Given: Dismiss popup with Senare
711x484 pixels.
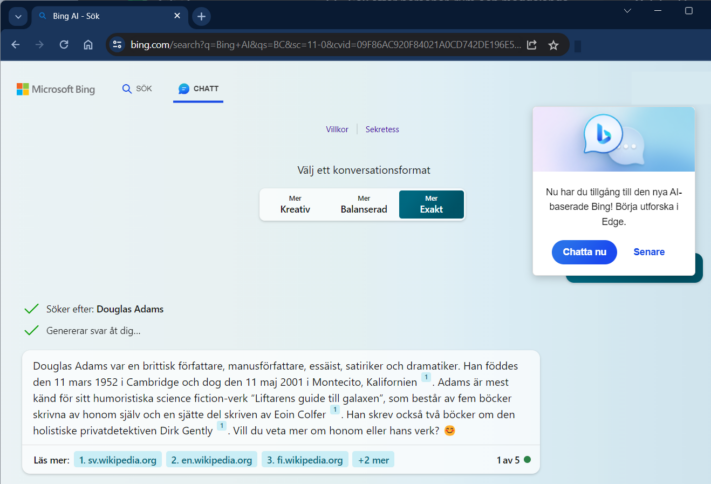Looking at the screenshot, I should tap(648, 252).
